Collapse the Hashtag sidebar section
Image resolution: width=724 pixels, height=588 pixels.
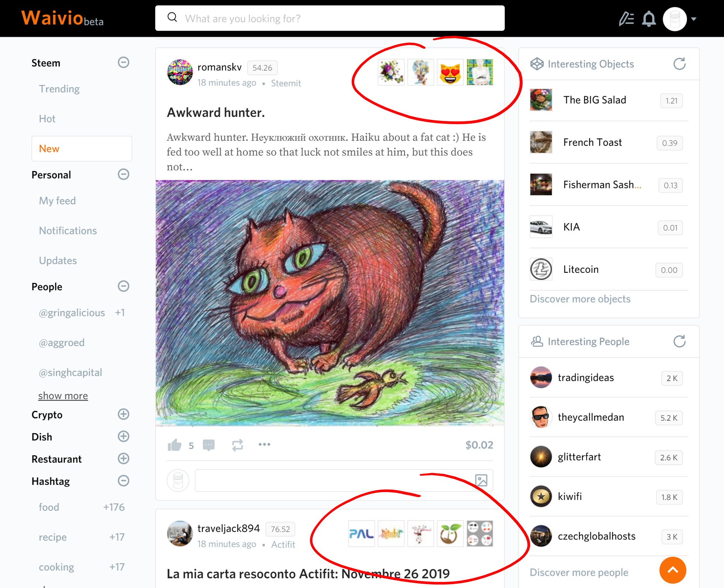tap(123, 481)
